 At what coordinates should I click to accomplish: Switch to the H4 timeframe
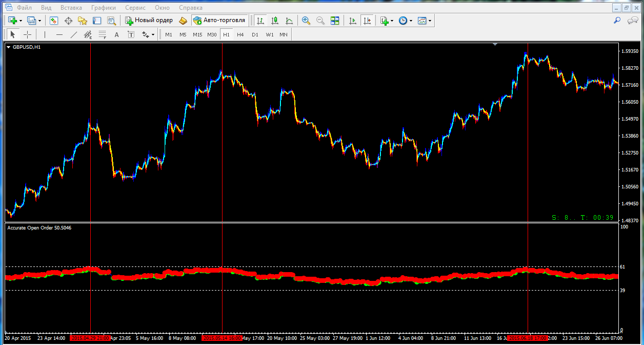[x=240, y=34]
